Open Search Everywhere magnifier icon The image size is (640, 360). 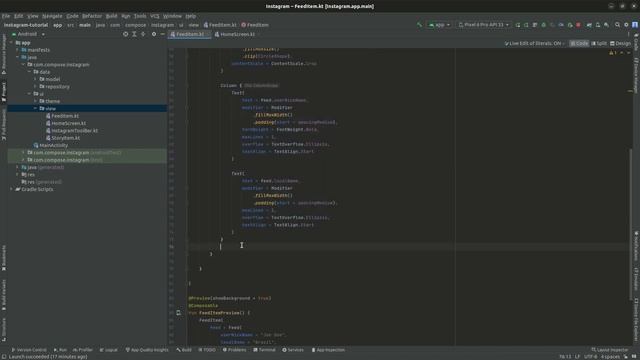[x=618, y=25]
